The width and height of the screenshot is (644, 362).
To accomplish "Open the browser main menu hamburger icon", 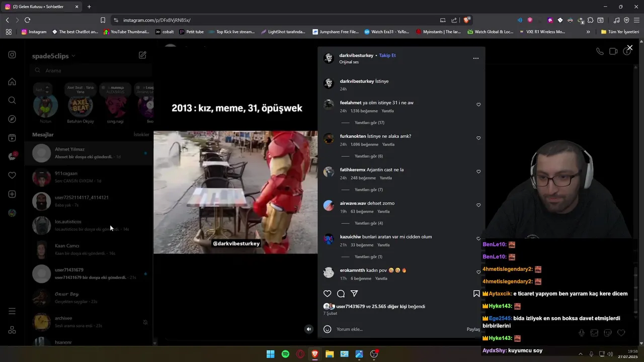I will tap(636, 20).
